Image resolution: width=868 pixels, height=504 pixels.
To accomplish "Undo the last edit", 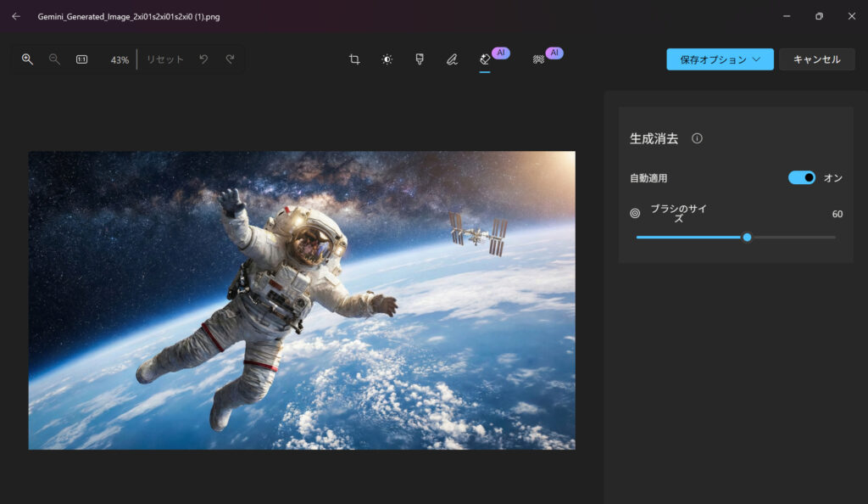I will point(203,59).
